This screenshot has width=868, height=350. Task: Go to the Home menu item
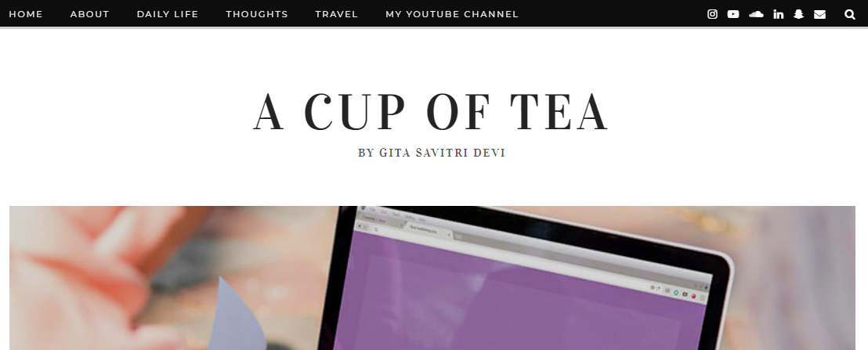[26, 14]
